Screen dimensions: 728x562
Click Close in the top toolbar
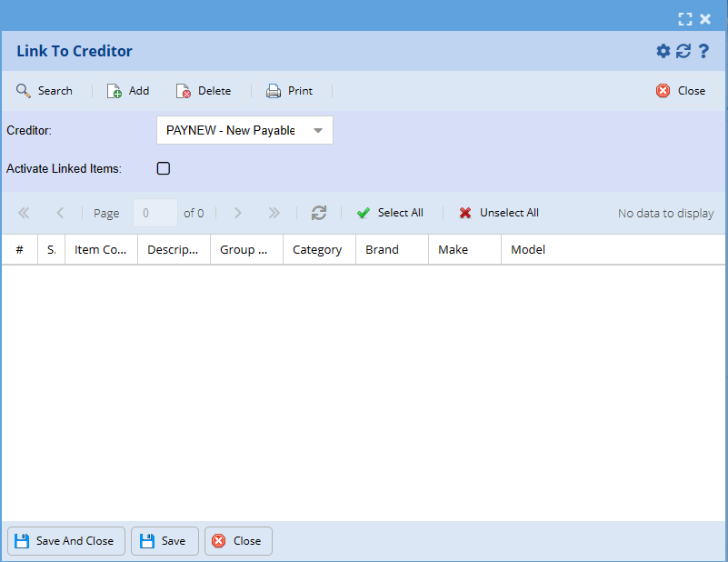click(681, 91)
